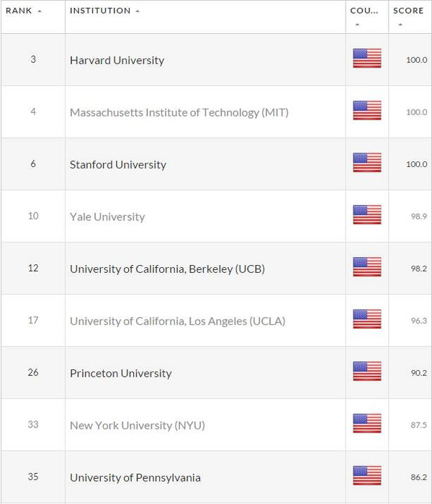Open the Harvard University link
Viewport: 432px width, 504px height.
(117, 60)
